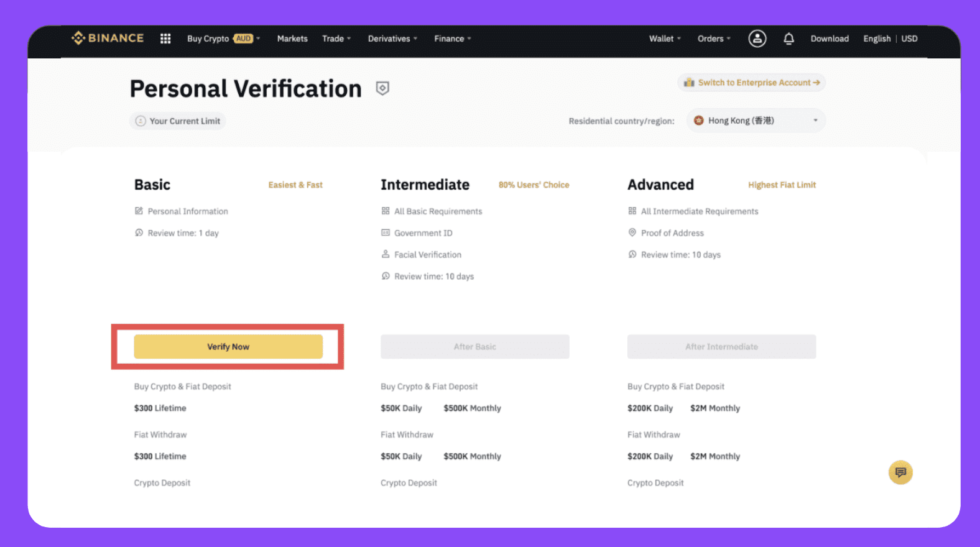The height and width of the screenshot is (547, 980).
Task: Click the Hong Kong flag icon
Action: pos(699,121)
